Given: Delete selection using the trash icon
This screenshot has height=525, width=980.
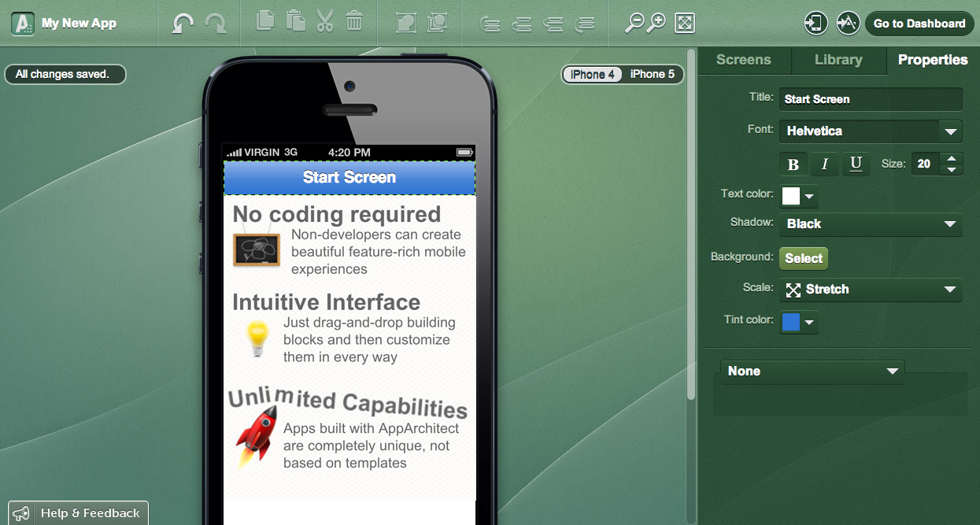Looking at the screenshot, I should coord(354,20).
